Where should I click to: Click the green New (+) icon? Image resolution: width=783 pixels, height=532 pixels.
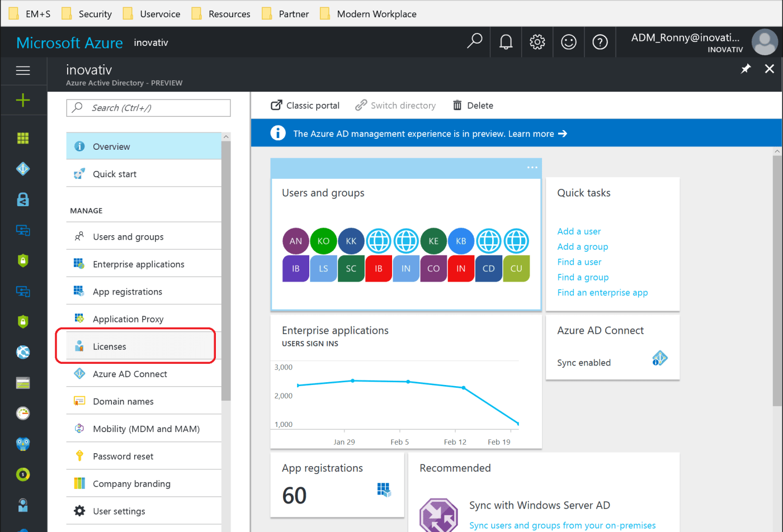pos(23,100)
